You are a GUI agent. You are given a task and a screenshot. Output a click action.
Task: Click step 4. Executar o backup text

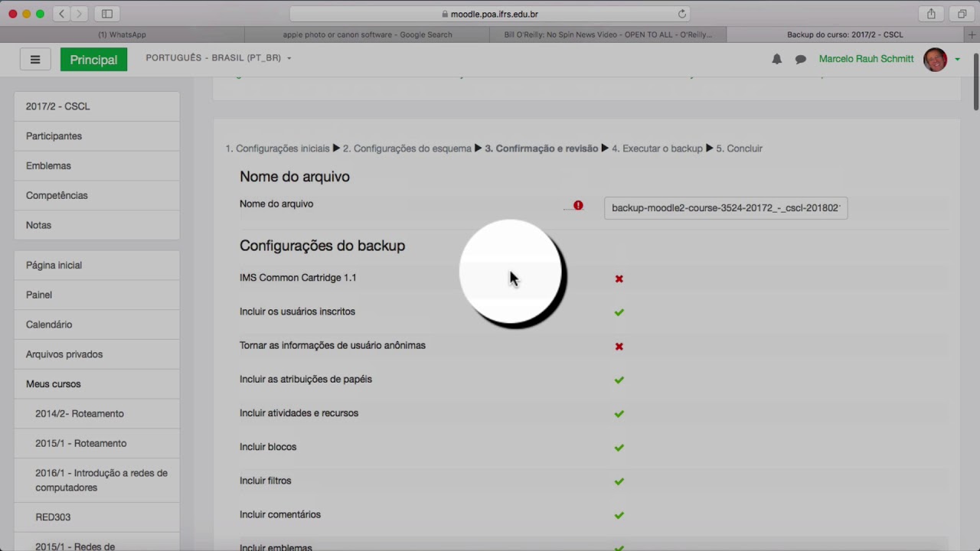(x=657, y=148)
